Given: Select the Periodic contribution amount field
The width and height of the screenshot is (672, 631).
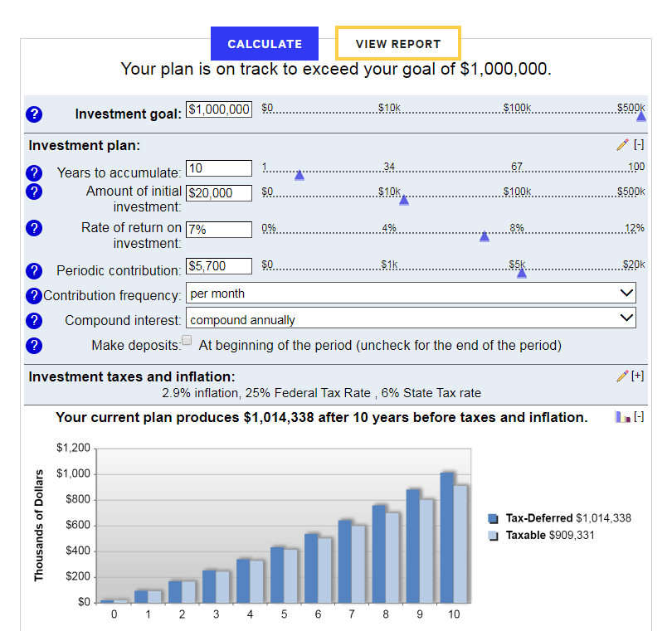Looking at the screenshot, I should tap(219, 266).
